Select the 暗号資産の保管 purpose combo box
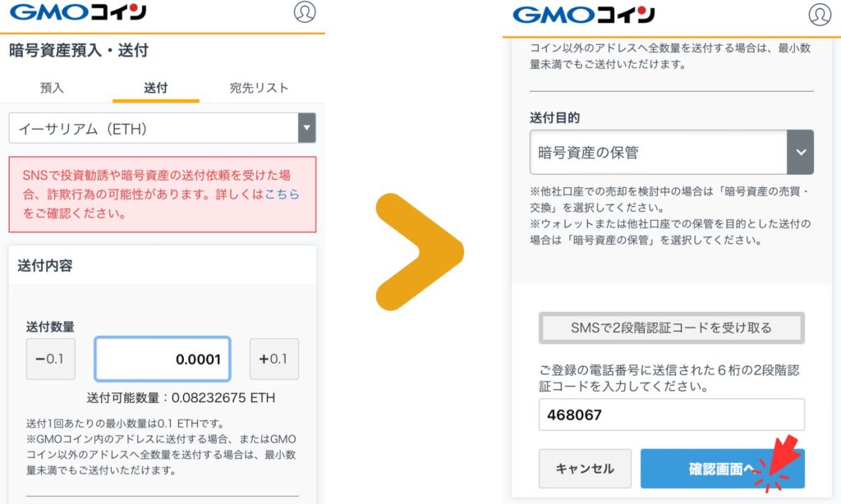This screenshot has width=841, height=504. pos(672,152)
